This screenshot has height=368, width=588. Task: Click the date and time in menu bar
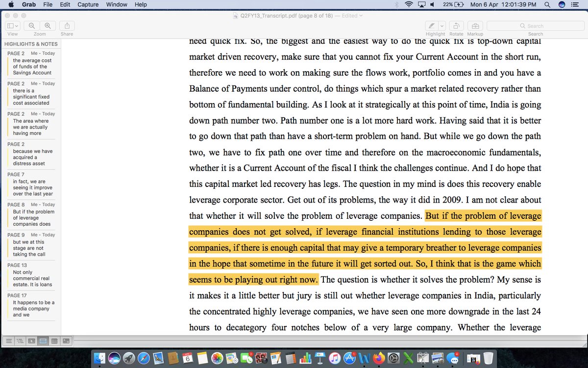point(503,4)
